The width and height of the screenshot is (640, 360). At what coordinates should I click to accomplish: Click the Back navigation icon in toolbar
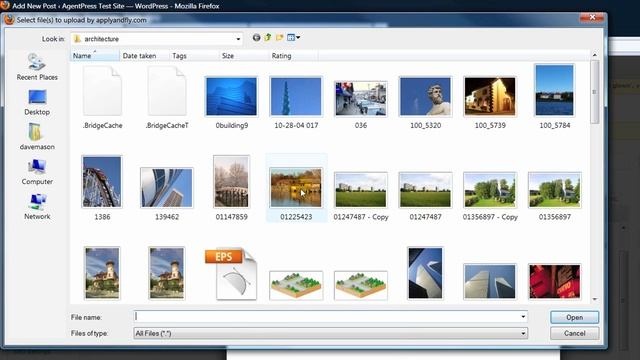[256, 38]
